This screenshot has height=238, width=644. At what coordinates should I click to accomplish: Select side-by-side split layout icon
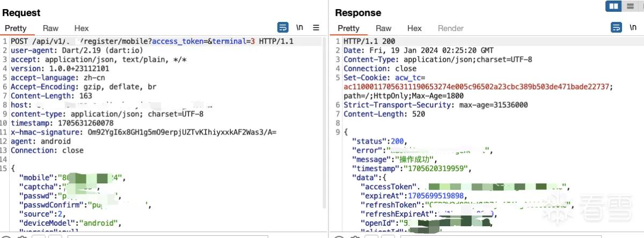[x=613, y=6]
